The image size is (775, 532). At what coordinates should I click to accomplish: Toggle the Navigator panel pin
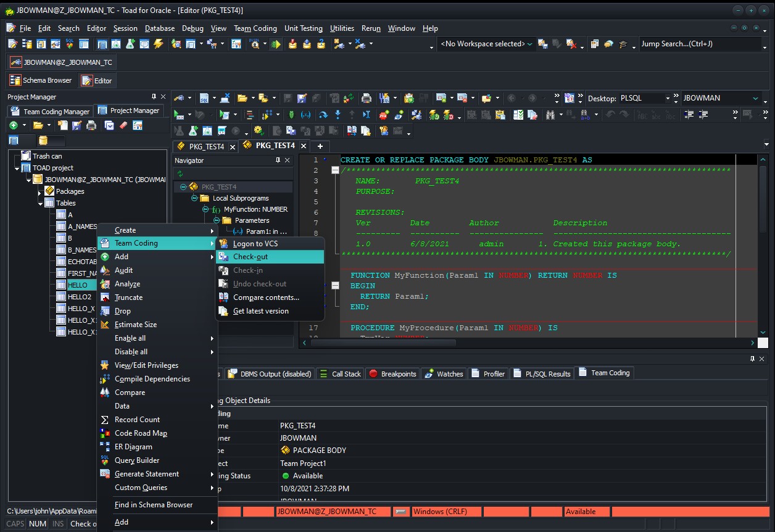coord(278,160)
